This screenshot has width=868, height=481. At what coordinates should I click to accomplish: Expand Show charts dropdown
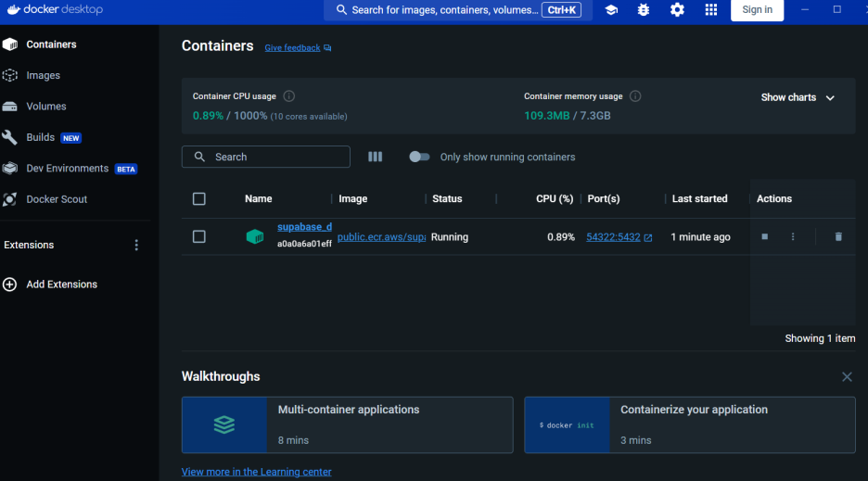point(798,97)
